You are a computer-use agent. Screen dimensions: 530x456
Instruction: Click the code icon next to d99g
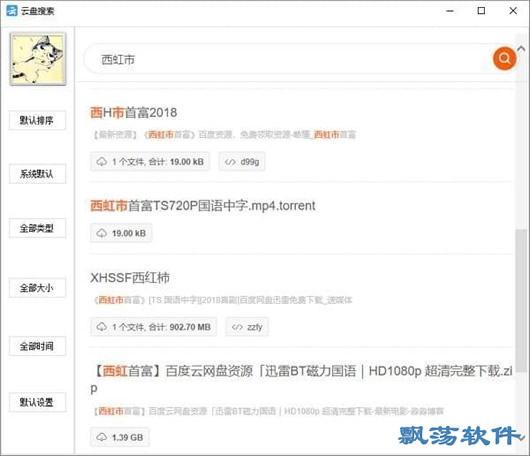pyautogui.click(x=230, y=162)
